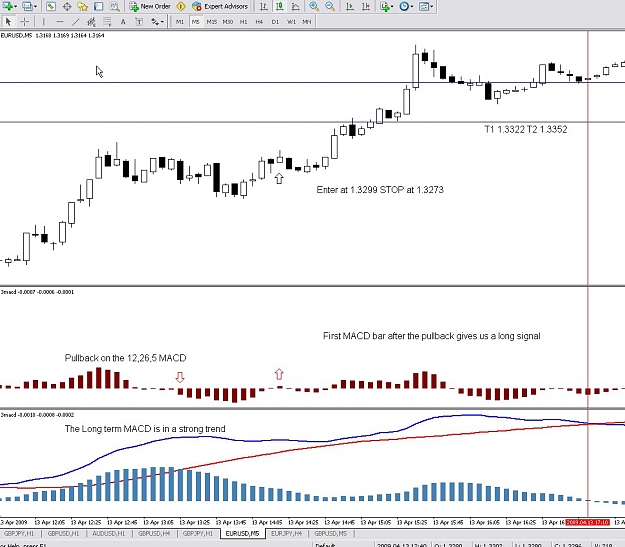
Task: Click the MetaEditor yellow diamond icon
Action: pyautogui.click(x=181, y=6)
